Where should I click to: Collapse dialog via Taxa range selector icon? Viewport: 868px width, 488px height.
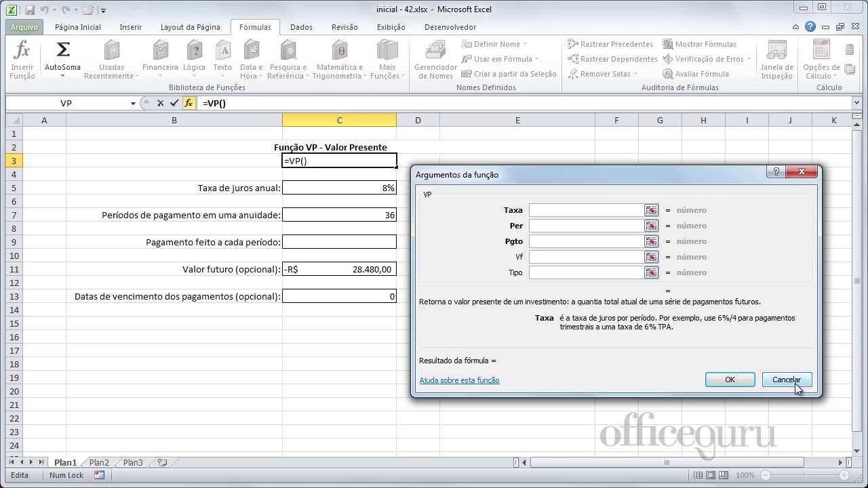click(x=651, y=210)
